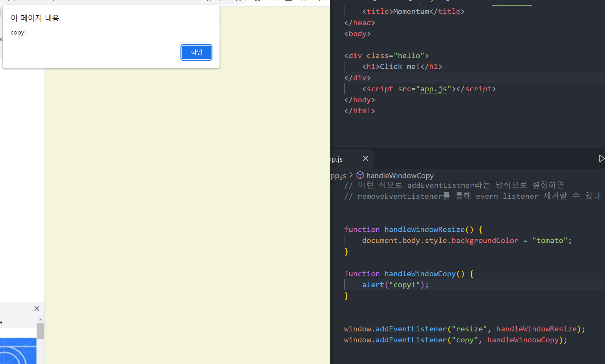Click the scrollbar thumb in browser panel
Screen dimensions: 605x364
[x=40, y=331]
